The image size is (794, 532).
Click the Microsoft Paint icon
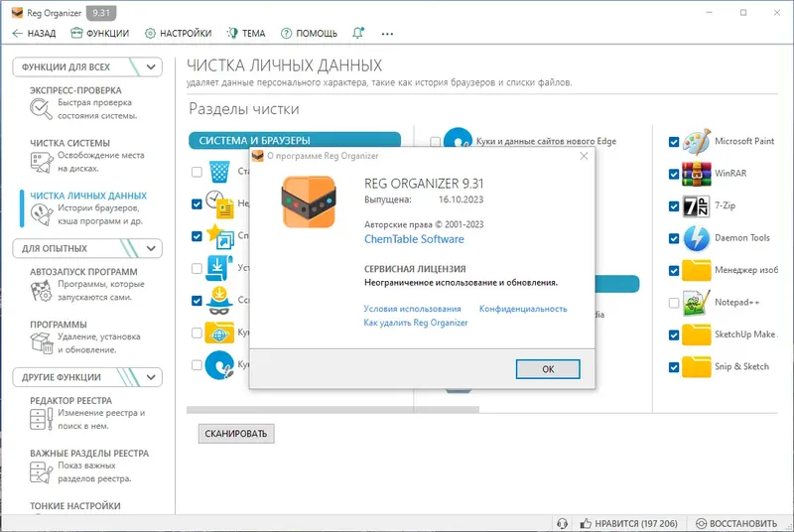click(x=697, y=142)
